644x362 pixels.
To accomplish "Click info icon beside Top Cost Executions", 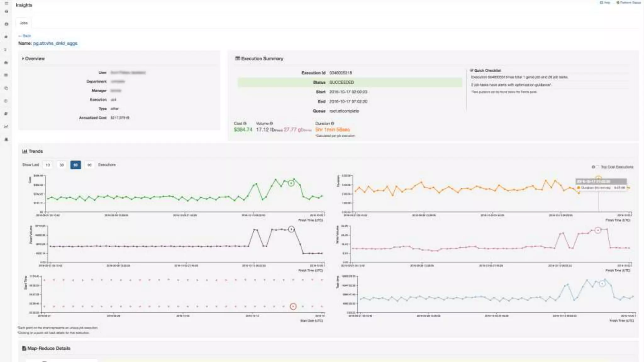I will pos(593,167).
